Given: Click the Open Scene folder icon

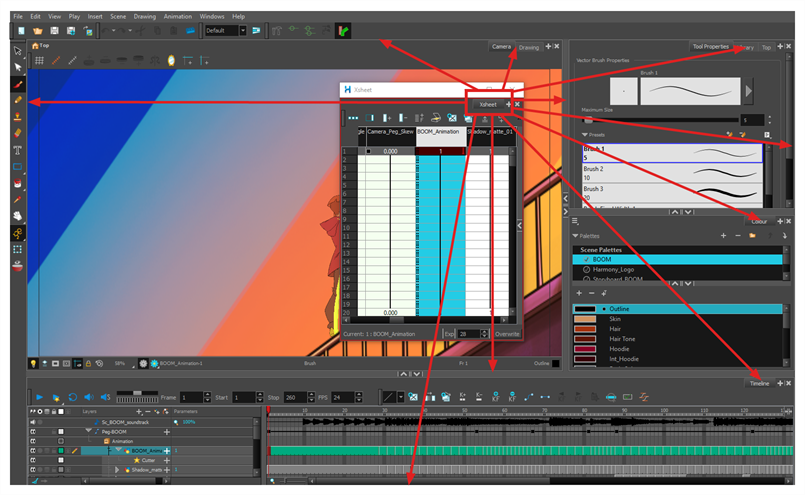Looking at the screenshot, I should pyautogui.click(x=37, y=31).
